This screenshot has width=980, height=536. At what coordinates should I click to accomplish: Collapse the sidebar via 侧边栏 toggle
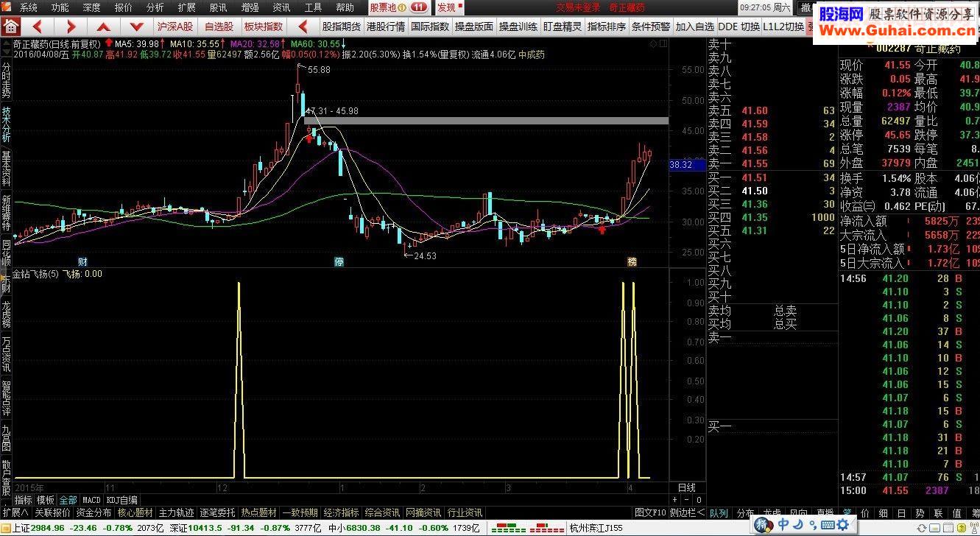click(x=687, y=512)
